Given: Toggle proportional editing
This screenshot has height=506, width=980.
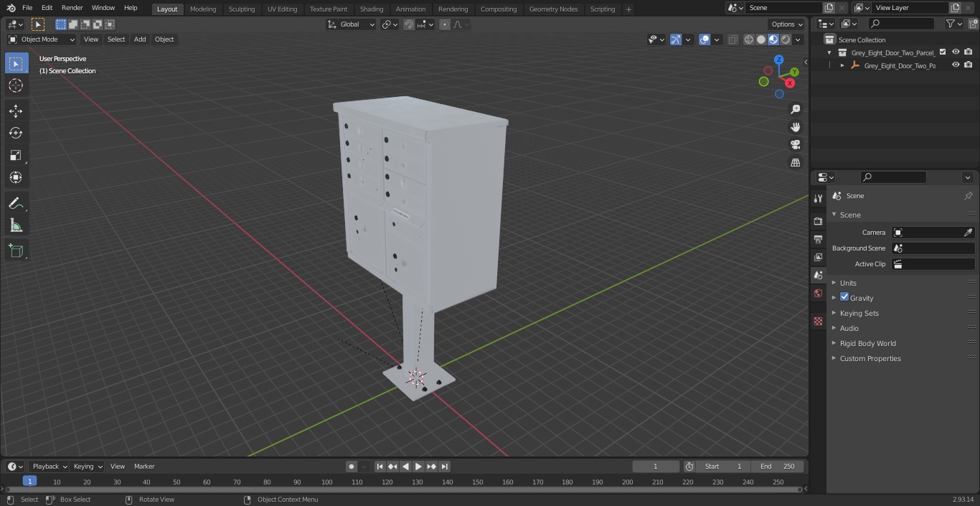Looking at the screenshot, I should tap(445, 24).
